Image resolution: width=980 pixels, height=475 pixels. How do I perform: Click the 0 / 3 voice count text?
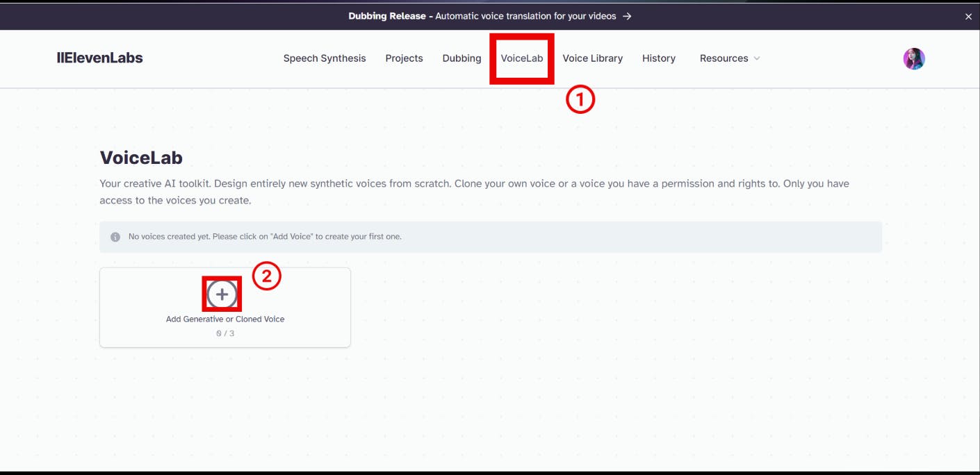(225, 333)
